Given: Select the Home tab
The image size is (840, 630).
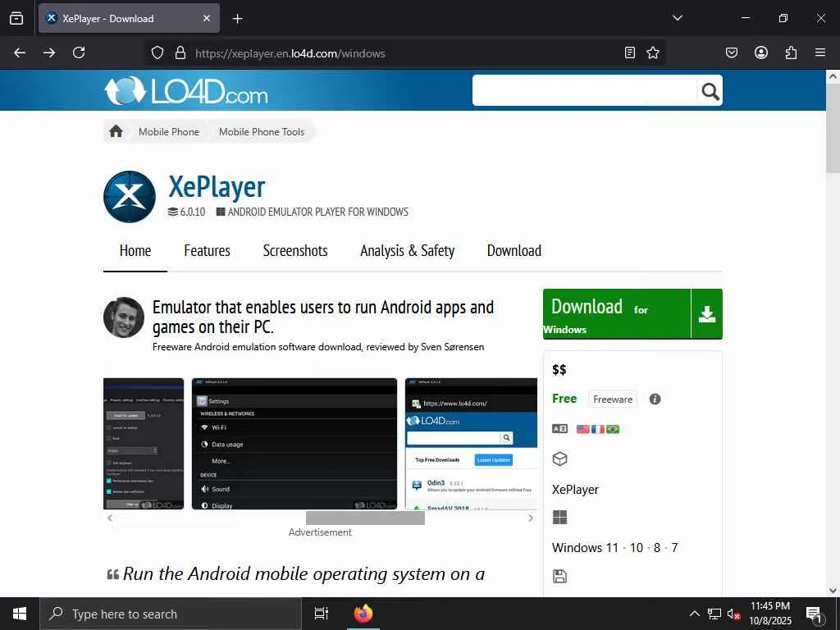Looking at the screenshot, I should click(135, 251).
